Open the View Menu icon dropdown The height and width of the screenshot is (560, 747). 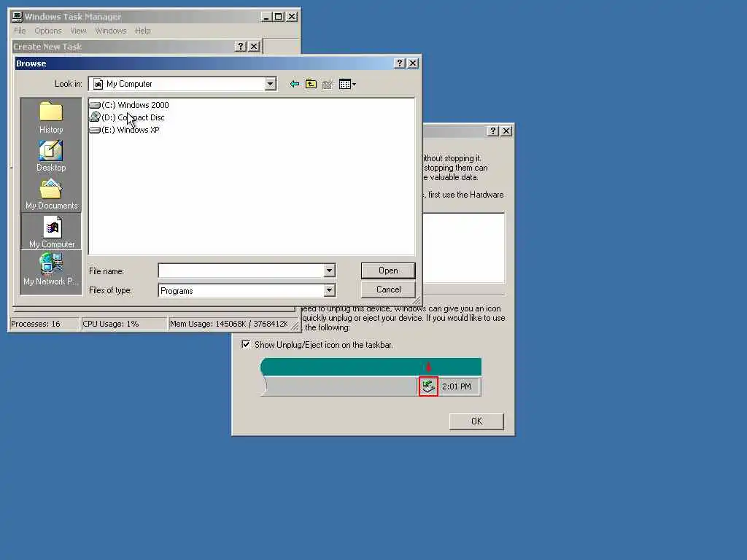coord(347,85)
